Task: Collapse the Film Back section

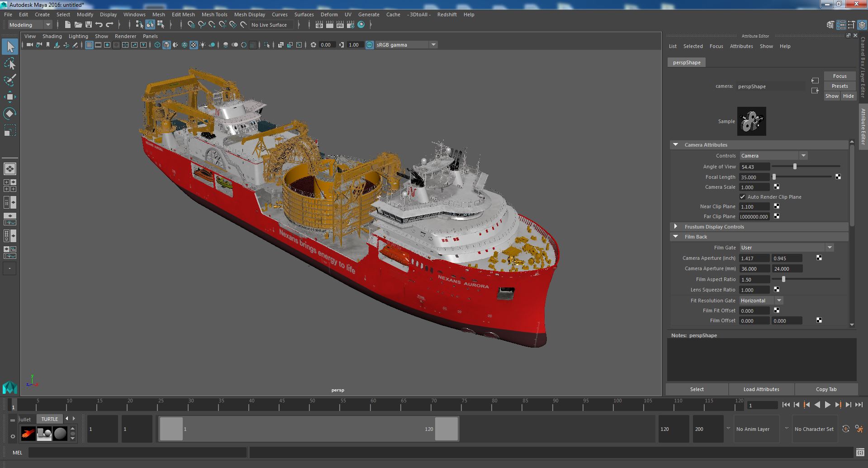Action: point(676,237)
